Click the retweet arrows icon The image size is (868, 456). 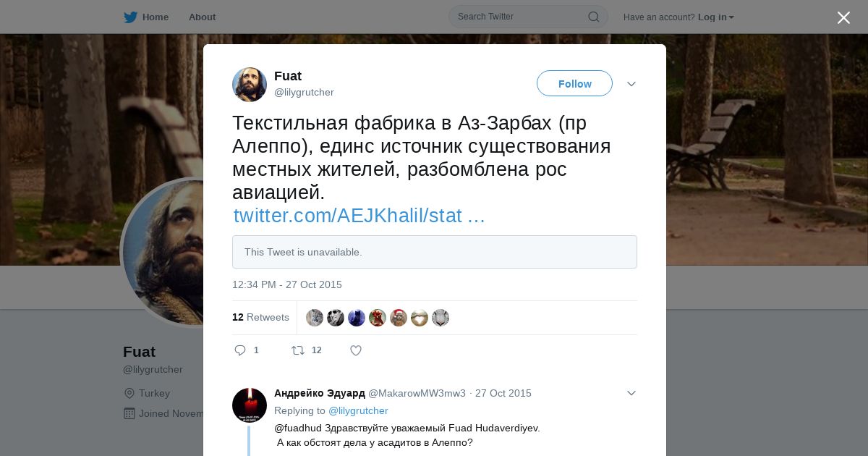point(298,350)
